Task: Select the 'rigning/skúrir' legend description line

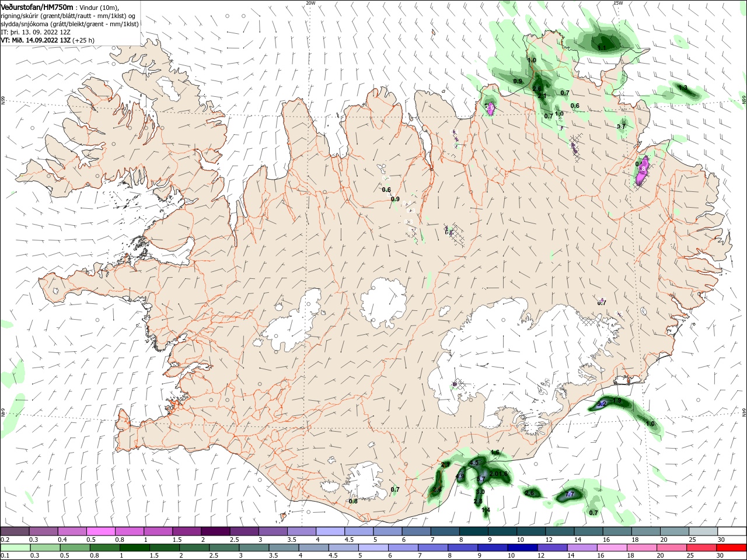Action: click(68, 16)
